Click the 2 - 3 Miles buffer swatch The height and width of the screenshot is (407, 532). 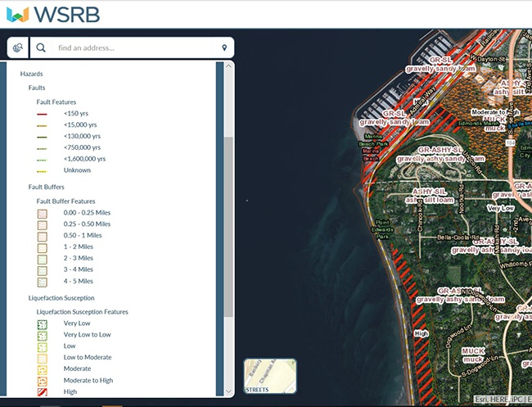43,260
